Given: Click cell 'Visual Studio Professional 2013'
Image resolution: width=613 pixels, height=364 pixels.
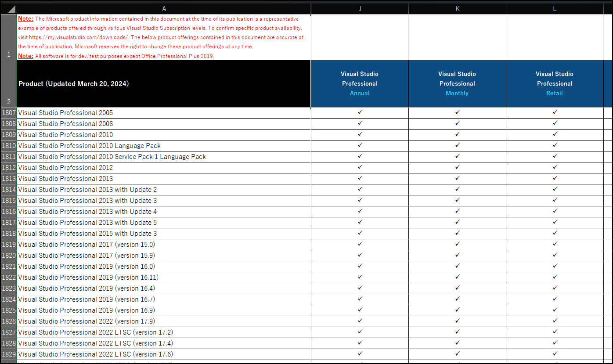Looking at the screenshot, I should click(x=164, y=179).
